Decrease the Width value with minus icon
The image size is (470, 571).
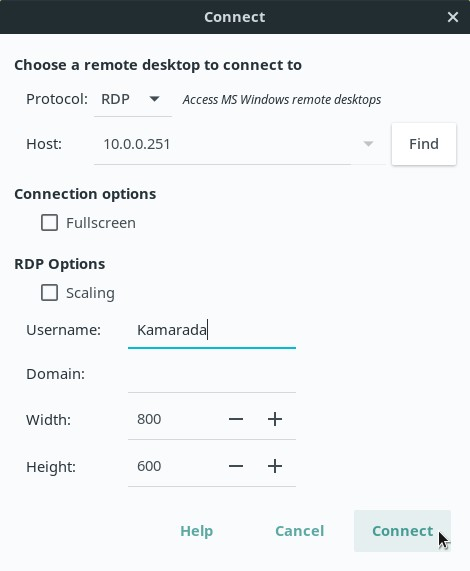coord(236,419)
